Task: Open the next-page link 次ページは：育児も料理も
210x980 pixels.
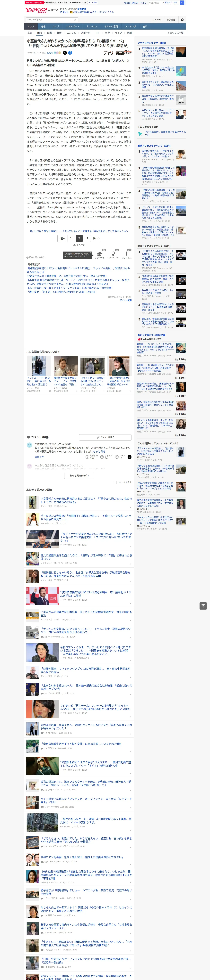Action: point(79,231)
